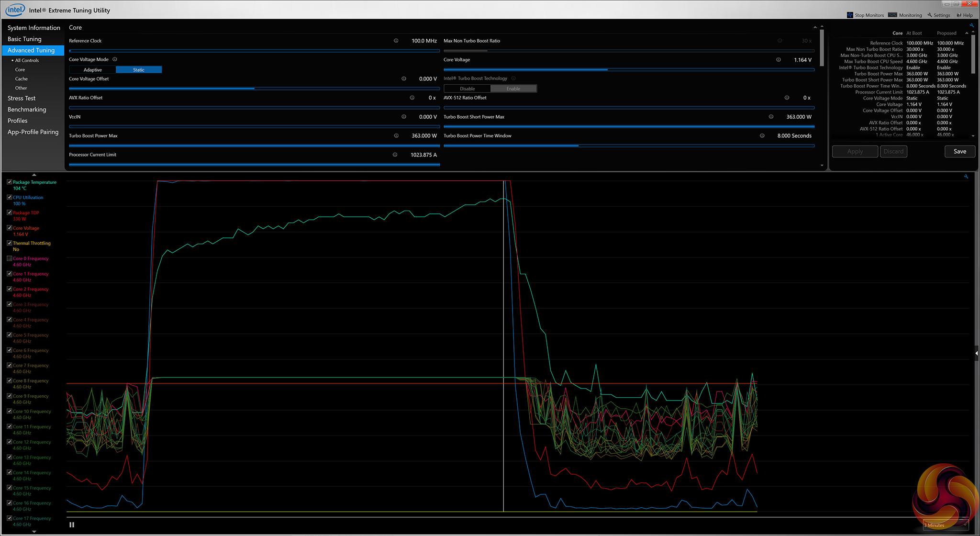Image resolution: width=980 pixels, height=536 pixels.
Task: Click the Turbo Boost Power Max slider
Action: 254,145
